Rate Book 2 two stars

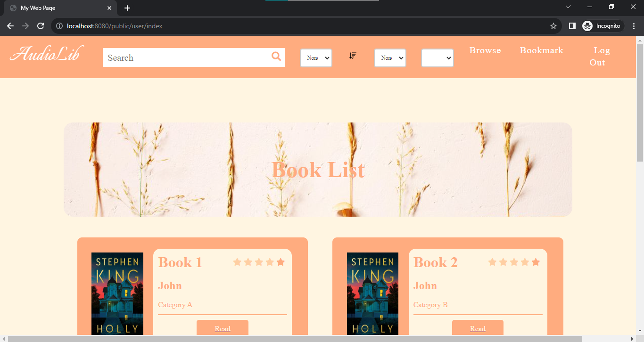click(x=503, y=262)
